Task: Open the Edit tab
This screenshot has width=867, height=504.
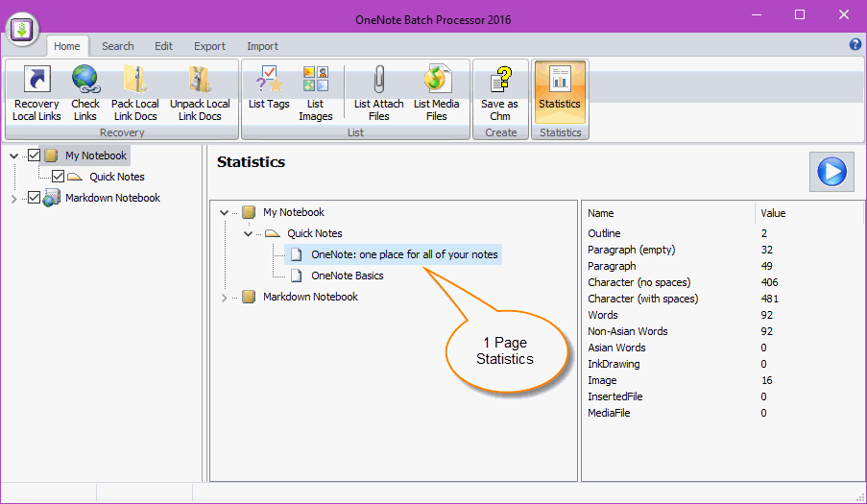Action: tap(163, 46)
